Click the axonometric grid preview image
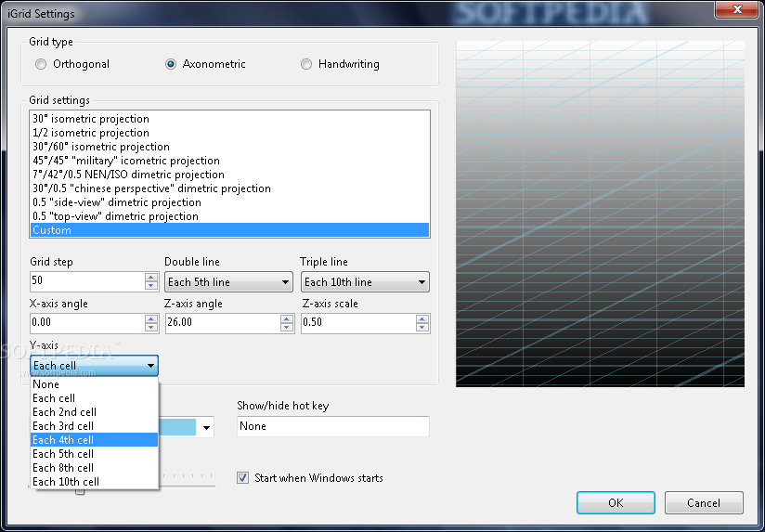This screenshot has width=765, height=532. tap(600, 214)
